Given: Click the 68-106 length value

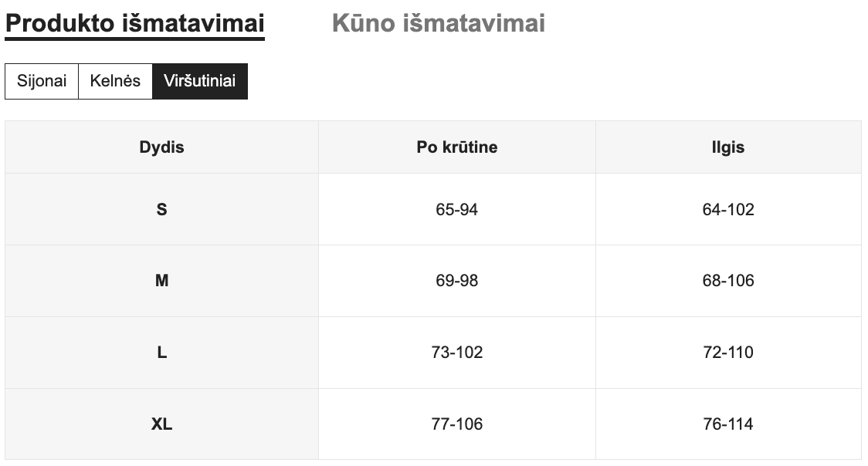Looking at the screenshot, I should [727, 281].
